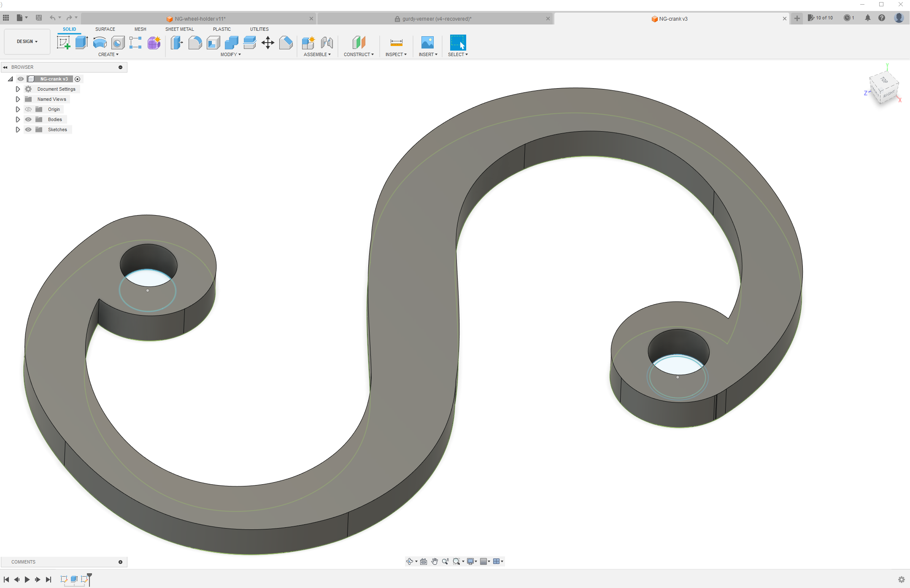The image size is (910, 588).
Task: Toggle visibility of the Bodies folder
Action: 28,119
